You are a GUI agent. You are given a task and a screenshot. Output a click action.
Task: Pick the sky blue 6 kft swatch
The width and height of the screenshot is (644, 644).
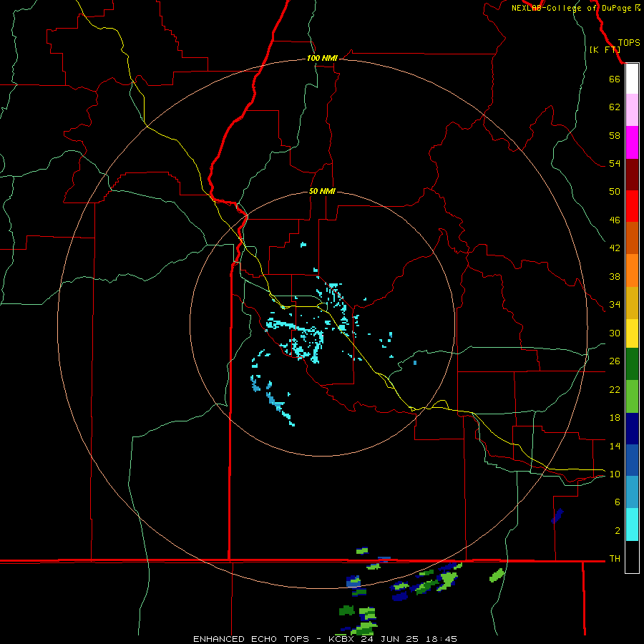click(x=632, y=492)
